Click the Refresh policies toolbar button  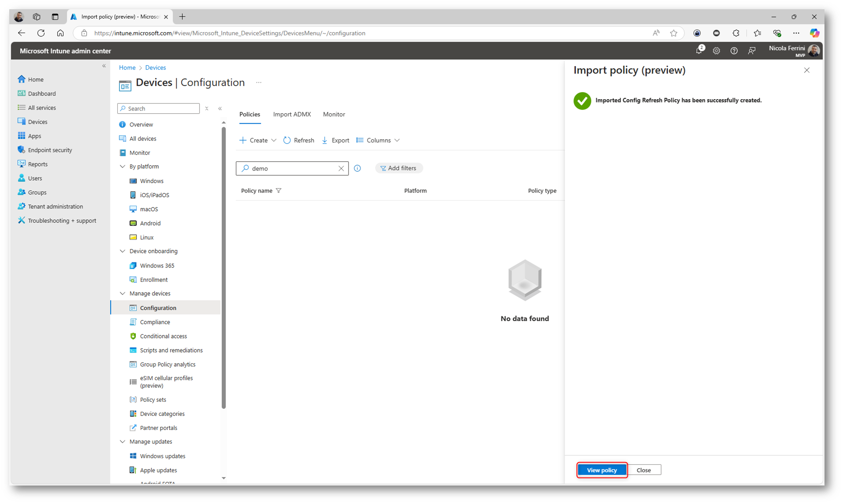point(299,141)
